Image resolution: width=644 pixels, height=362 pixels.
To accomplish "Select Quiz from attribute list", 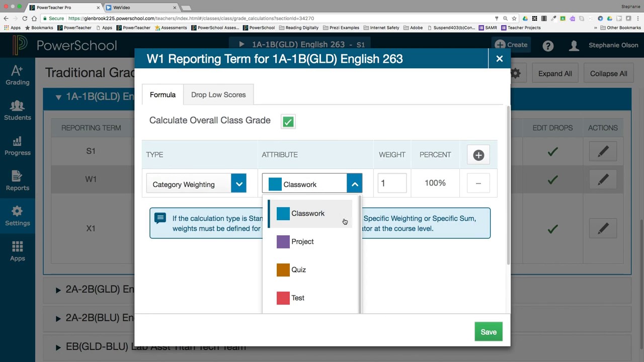I will pyautogui.click(x=311, y=270).
